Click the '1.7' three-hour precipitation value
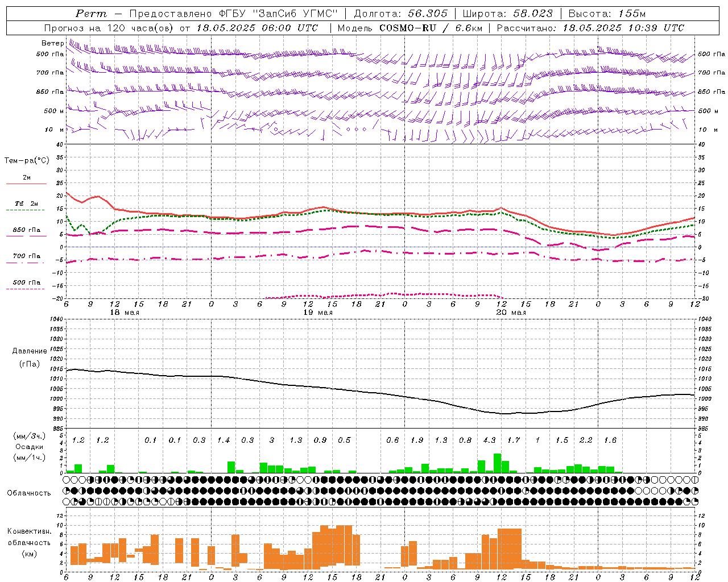 (x=514, y=440)
